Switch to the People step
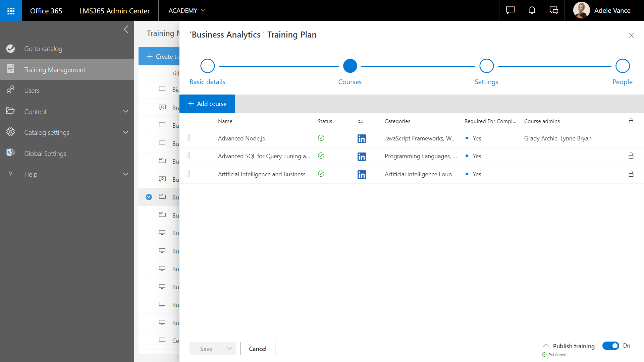Image resolution: width=644 pixels, height=362 pixels. (623, 66)
